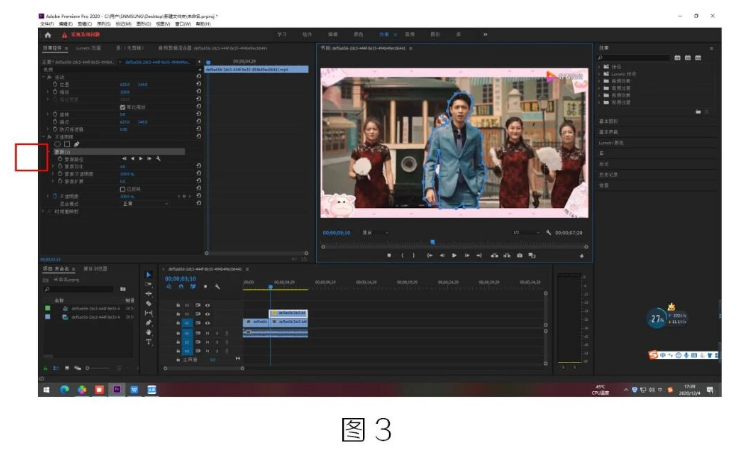
Task: Toggle the mask Inverted checkbox
Action: point(122,187)
